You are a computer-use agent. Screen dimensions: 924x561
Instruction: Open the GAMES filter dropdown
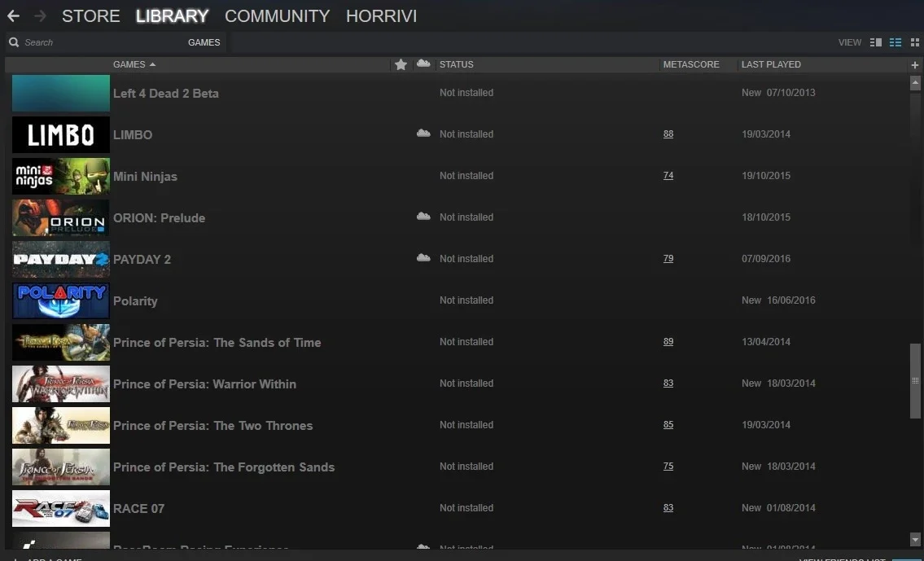pos(204,42)
